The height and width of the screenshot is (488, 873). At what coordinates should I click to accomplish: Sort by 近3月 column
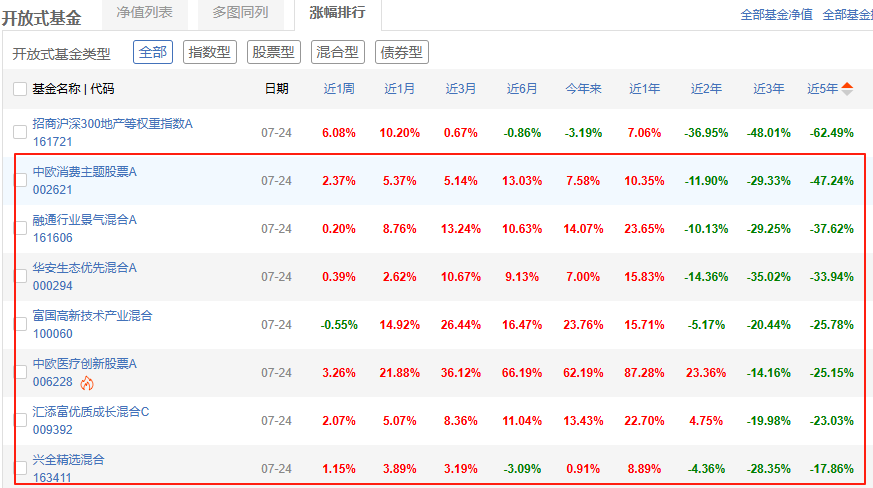(460, 89)
